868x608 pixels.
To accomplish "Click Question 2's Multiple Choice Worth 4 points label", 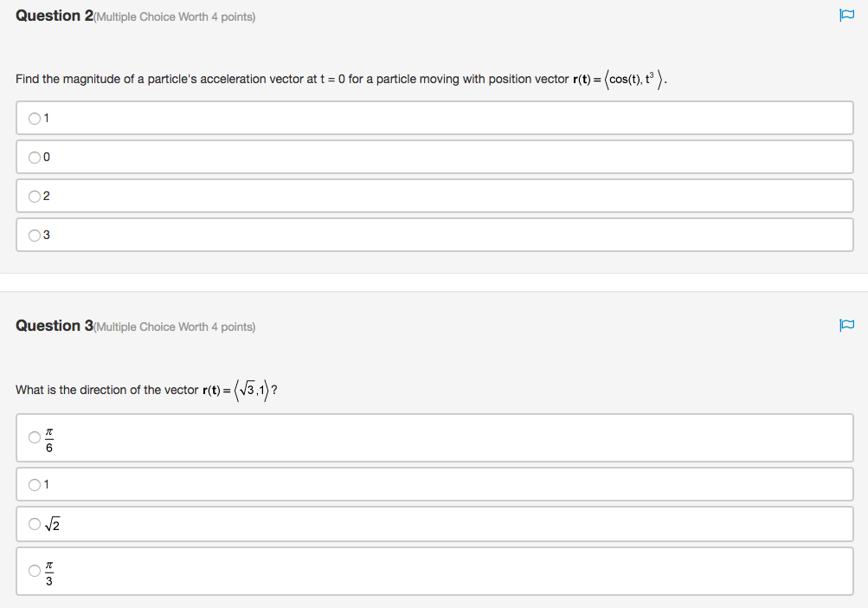I will click(175, 17).
